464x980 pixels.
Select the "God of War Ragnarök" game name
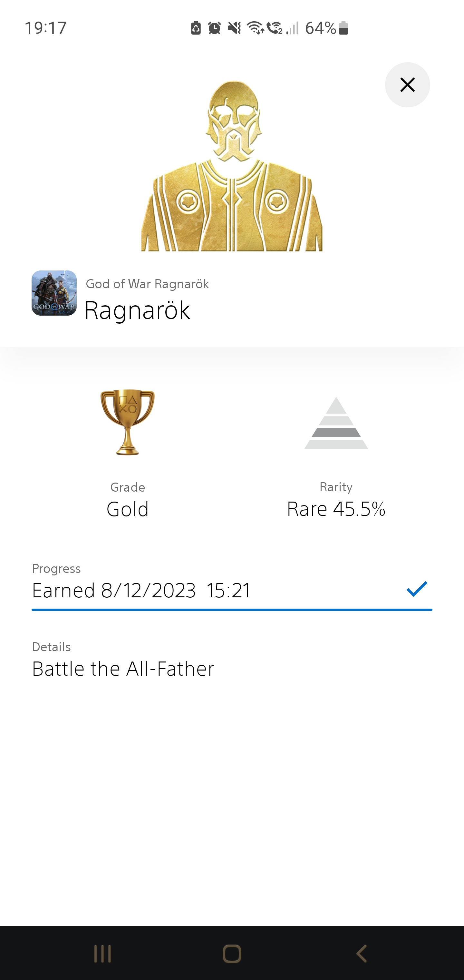(x=147, y=284)
